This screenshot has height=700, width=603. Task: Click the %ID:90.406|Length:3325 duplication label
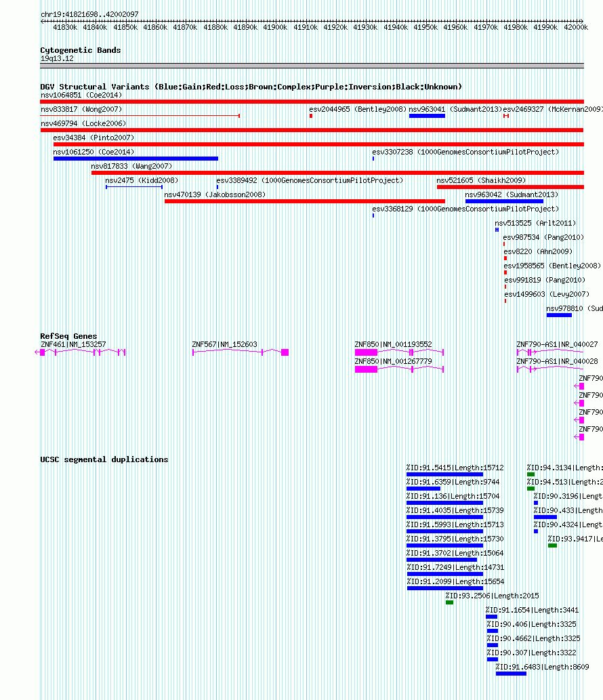(531, 625)
